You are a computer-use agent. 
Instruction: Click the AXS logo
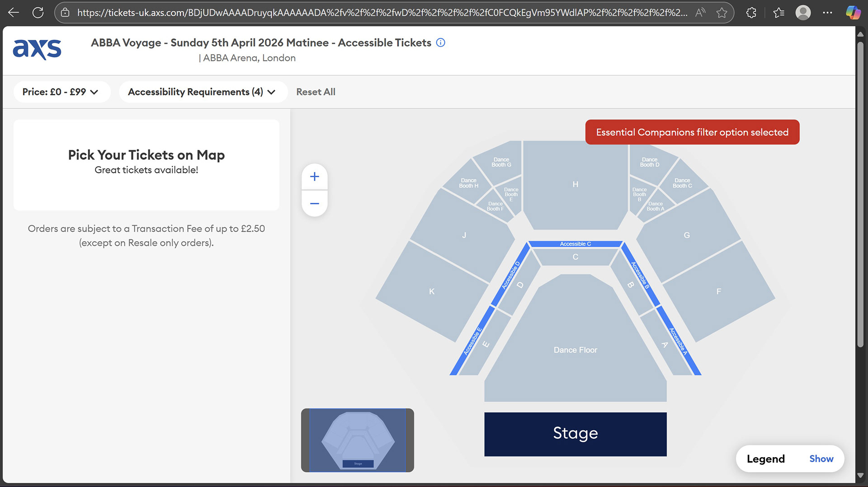coord(37,49)
